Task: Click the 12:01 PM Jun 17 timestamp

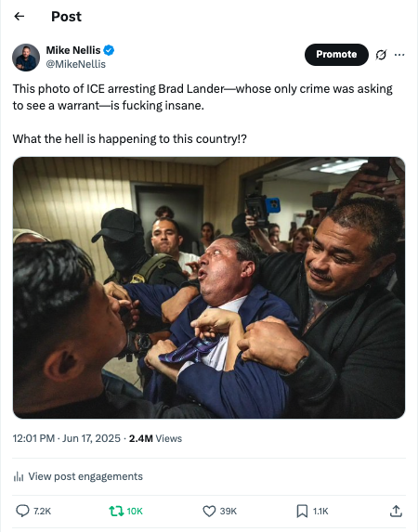Action: pyautogui.click(x=67, y=438)
